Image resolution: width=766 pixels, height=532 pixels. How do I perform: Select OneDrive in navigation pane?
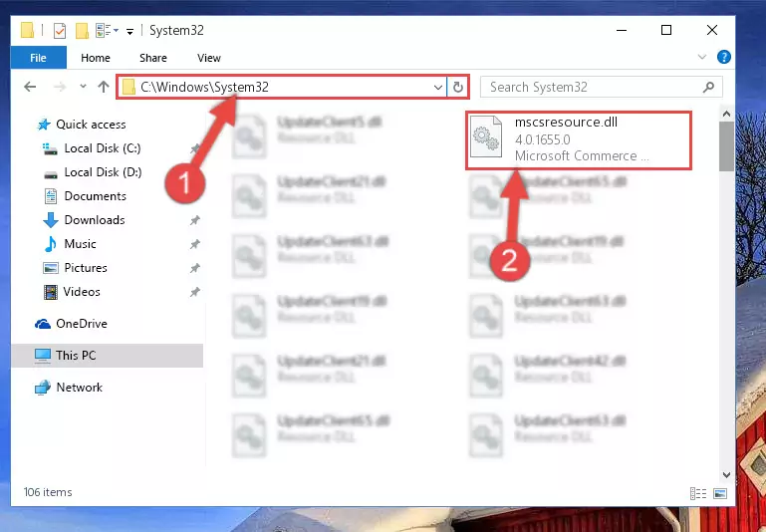pos(82,324)
